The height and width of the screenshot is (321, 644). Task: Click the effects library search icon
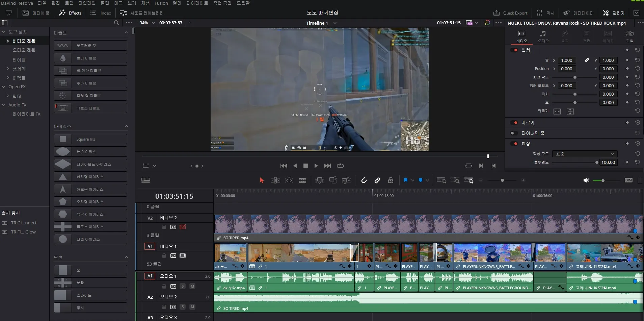tap(116, 23)
